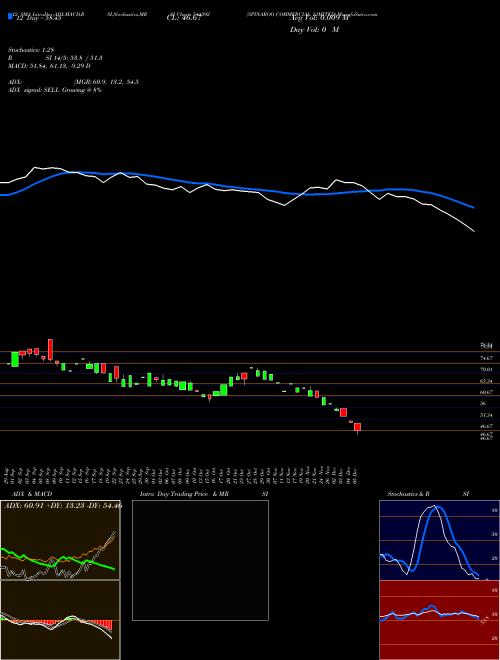Open the empty intraday trading price panel
Screen dimensions: 500x660
pos(200,560)
